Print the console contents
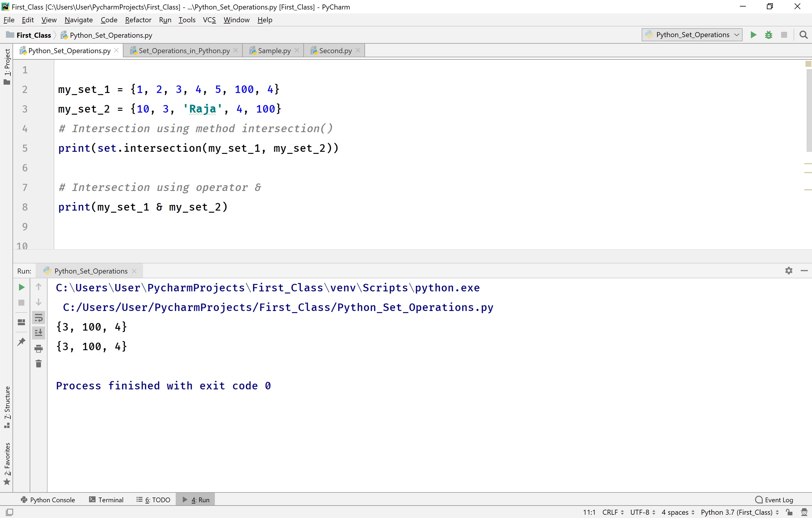 pyautogui.click(x=39, y=349)
